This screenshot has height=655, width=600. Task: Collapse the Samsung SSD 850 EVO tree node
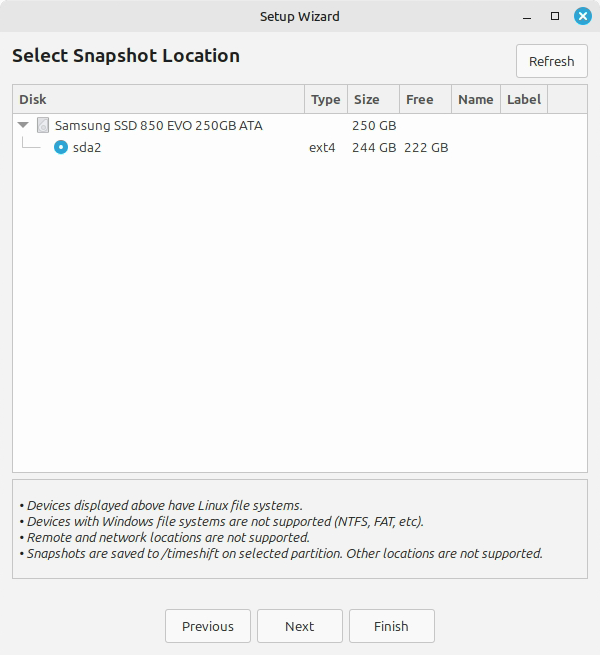point(23,126)
